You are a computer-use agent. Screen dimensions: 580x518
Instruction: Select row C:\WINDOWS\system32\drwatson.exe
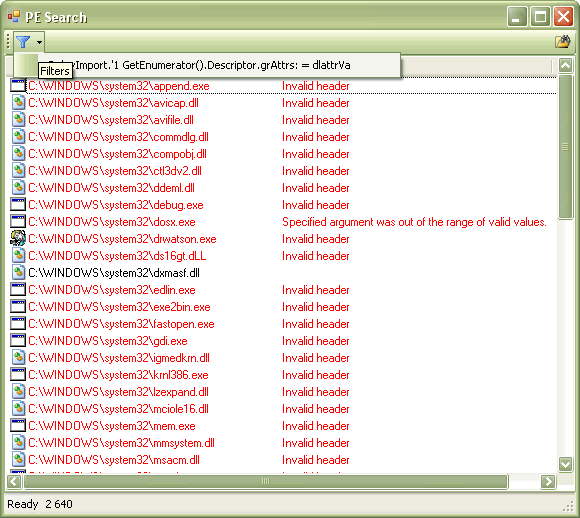point(283,239)
